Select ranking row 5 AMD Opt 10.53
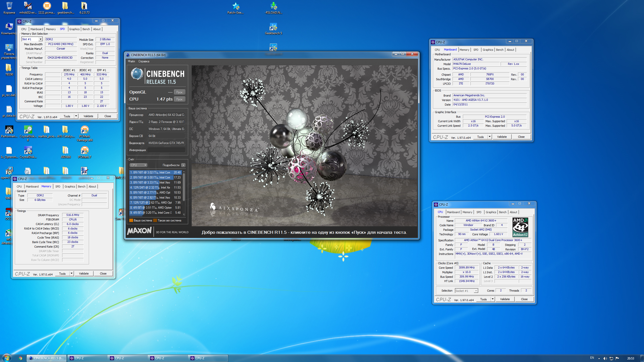The width and height of the screenshot is (644, 362). [155, 193]
